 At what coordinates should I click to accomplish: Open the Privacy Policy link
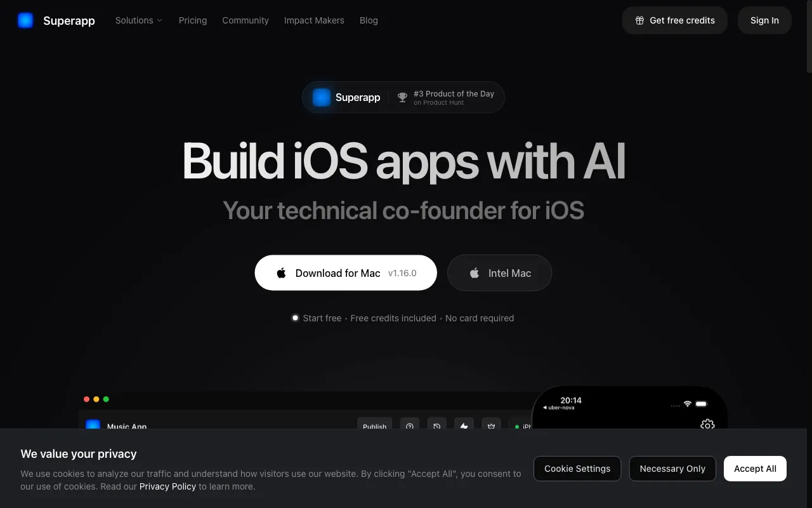pos(167,486)
